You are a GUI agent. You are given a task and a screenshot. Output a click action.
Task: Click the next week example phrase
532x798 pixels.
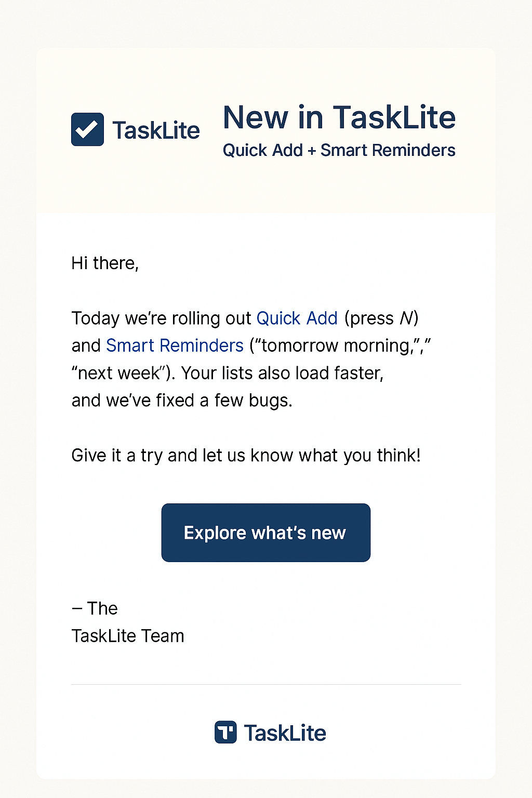(118, 373)
